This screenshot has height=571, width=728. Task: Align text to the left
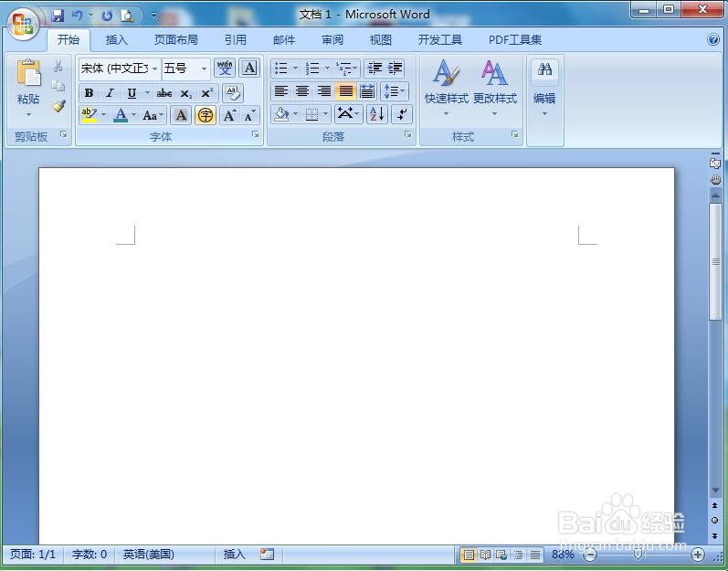click(281, 91)
